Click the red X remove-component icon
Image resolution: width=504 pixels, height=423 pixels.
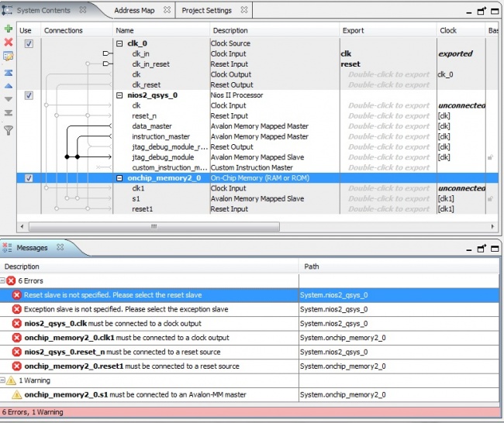pos(9,42)
